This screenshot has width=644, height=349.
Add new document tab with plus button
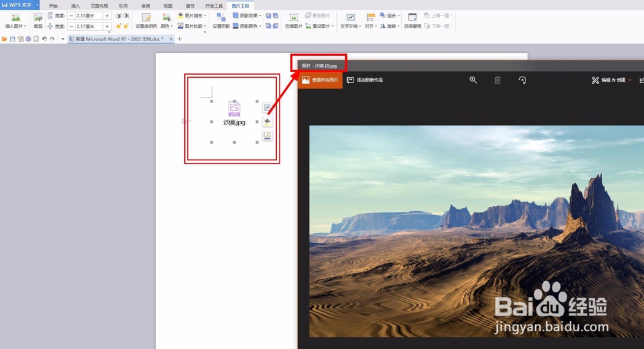click(179, 39)
